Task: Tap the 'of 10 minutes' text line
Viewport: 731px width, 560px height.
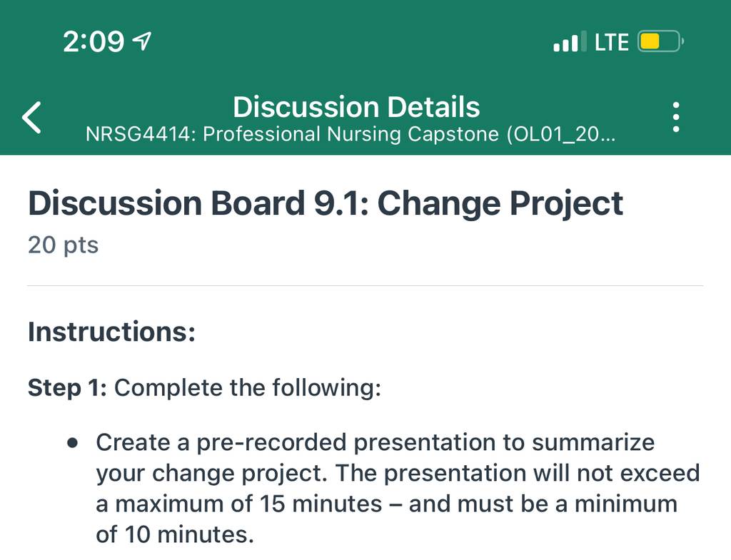Action: click(175, 534)
